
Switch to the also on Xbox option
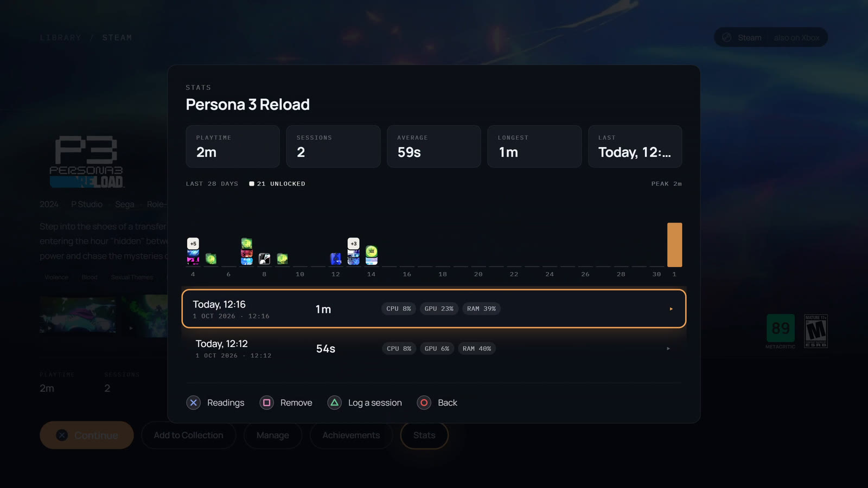tap(796, 37)
